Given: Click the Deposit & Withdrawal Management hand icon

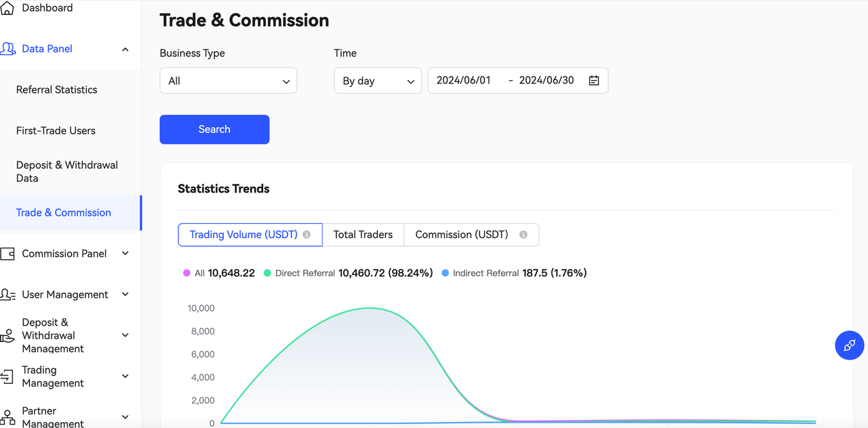Looking at the screenshot, I should 7,336.
